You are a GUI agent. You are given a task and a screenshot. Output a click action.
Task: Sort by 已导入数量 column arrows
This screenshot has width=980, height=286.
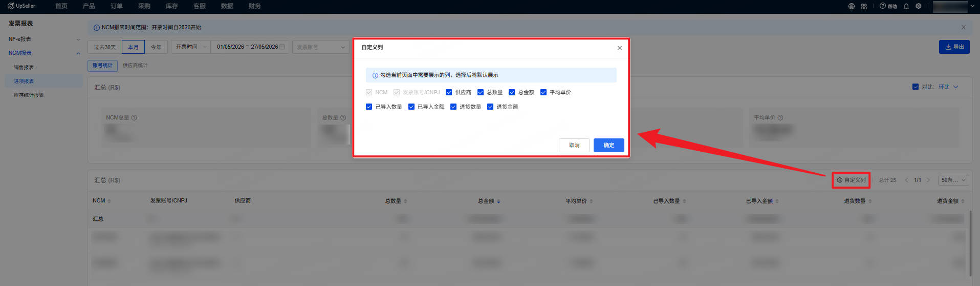pyautogui.click(x=684, y=201)
